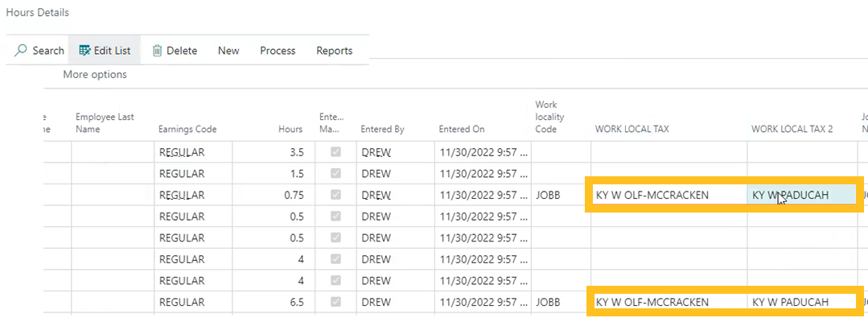Open the Process menu
The height and width of the screenshot is (322, 868).
click(278, 51)
